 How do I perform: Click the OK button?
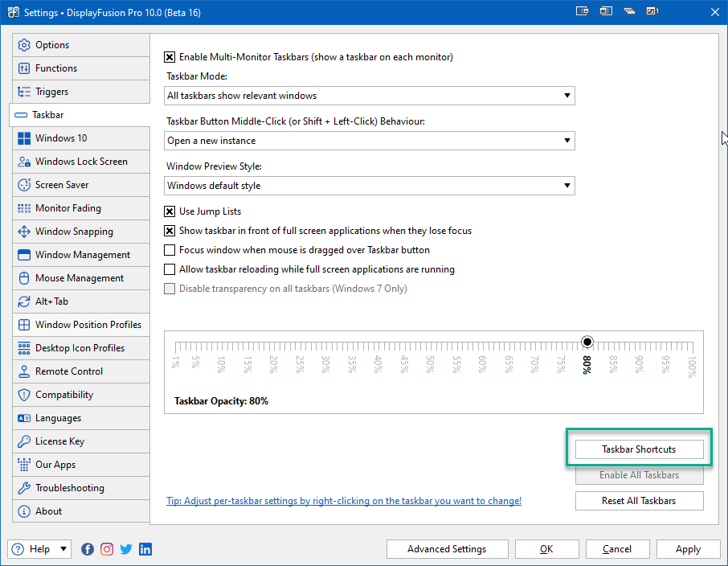546,549
